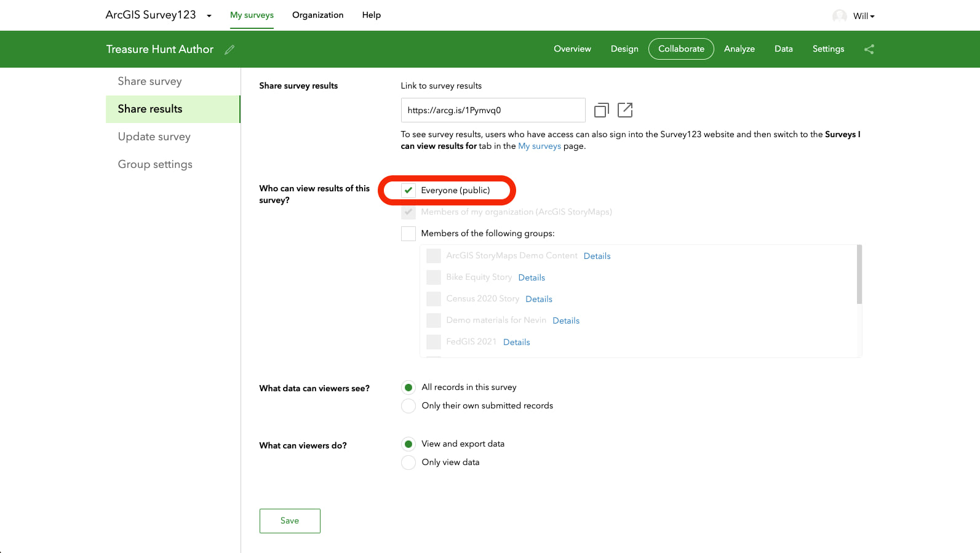Uncheck Everyone (public) checkbox
This screenshot has width=980, height=553.
point(408,190)
